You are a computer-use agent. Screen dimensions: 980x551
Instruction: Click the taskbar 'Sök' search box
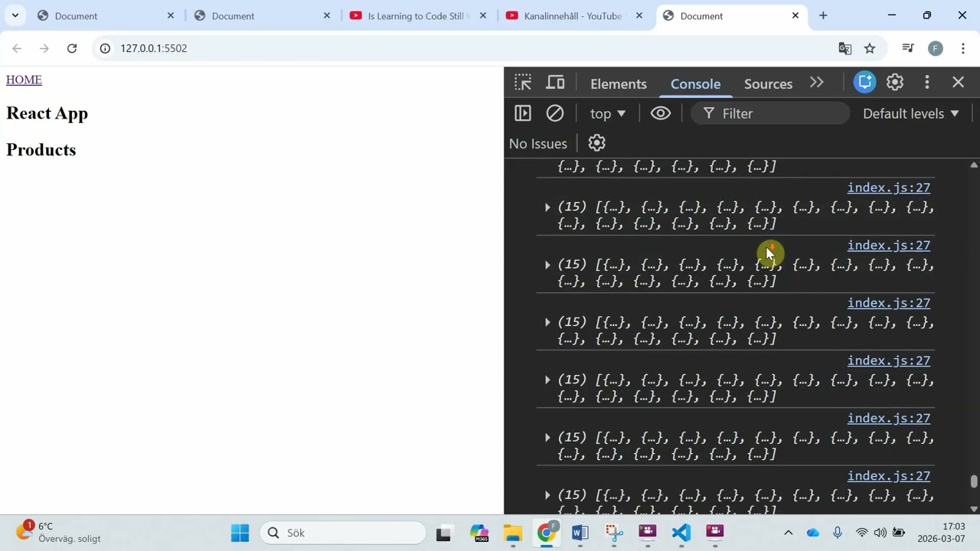[x=343, y=533]
